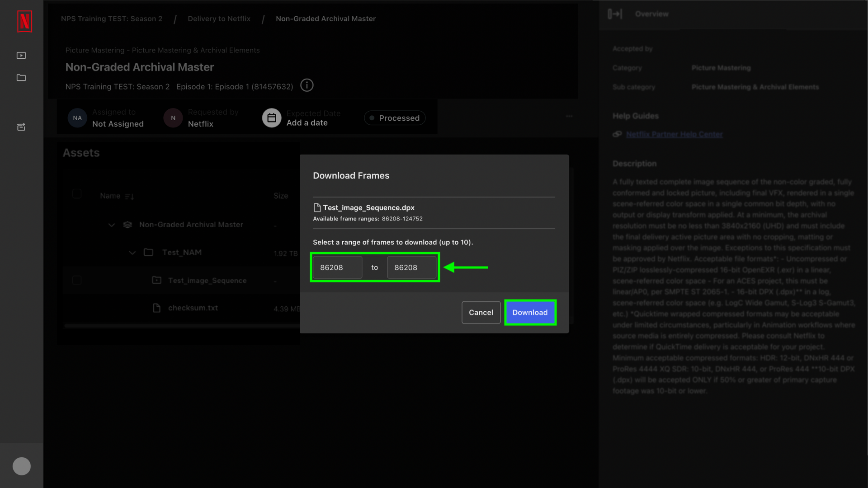
Task: Collapse the Test_NAM folder chevron
Action: click(x=132, y=253)
